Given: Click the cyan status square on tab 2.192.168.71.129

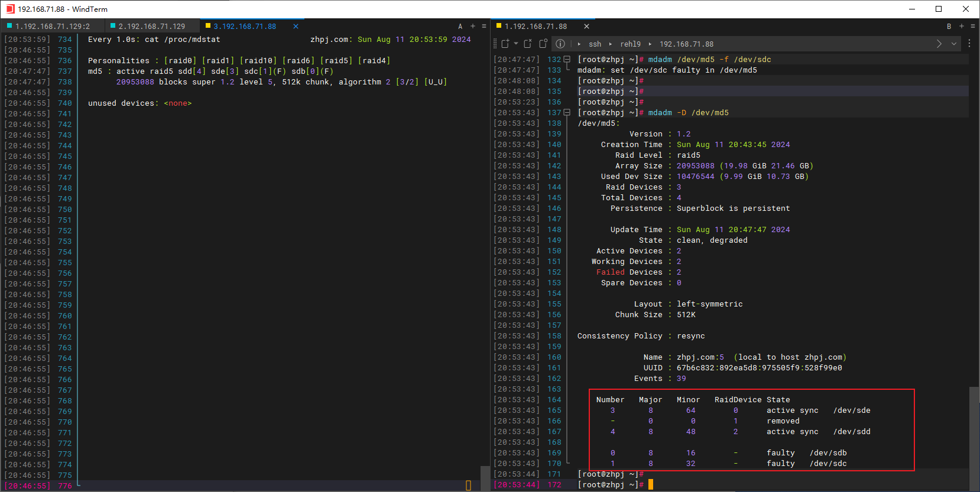Looking at the screenshot, I should click(113, 25).
